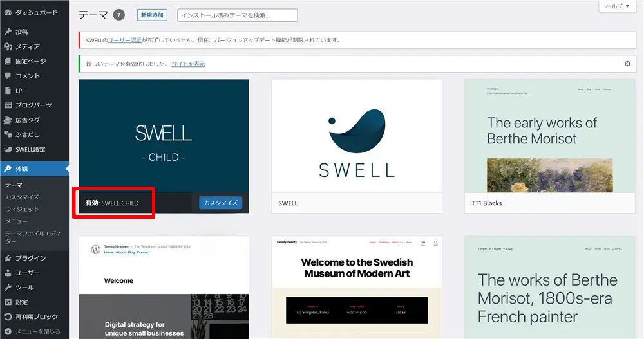Image resolution: width=644 pixels, height=339 pixels.
Task: Click the page icon for 固定ページ
Action: tap(8, 61)
